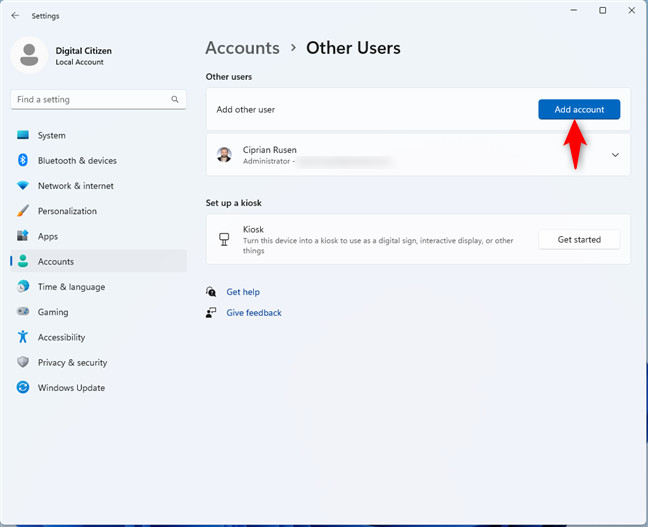Click the Add account button

tap(578, 109)
